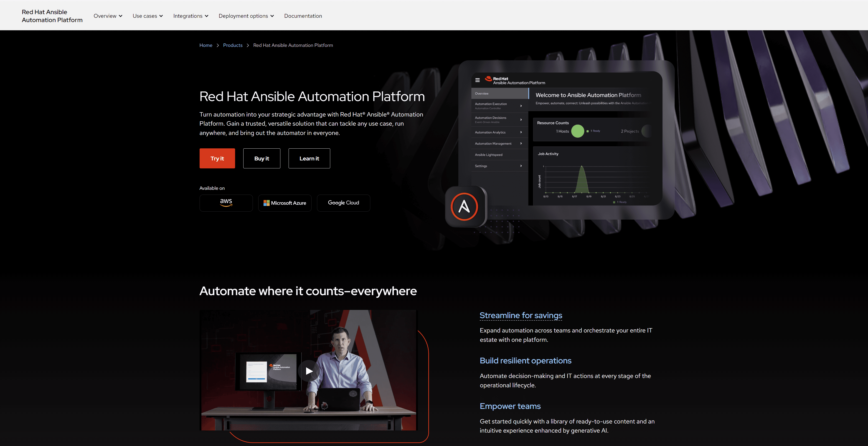Open Streamline for savings link
Image resolution: width=868 pixels, height=446 pixels.
click(x=521, y=315)
